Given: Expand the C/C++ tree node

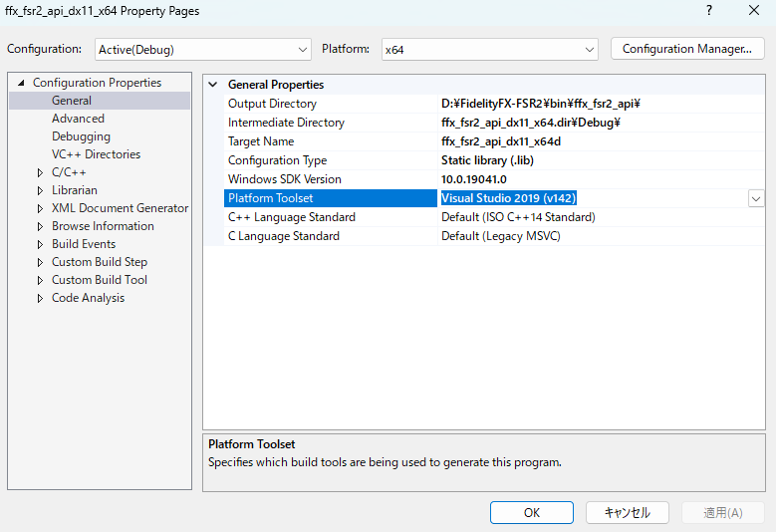Looking at the screenshot, I should pyautogui.click(x=40, y=172).
